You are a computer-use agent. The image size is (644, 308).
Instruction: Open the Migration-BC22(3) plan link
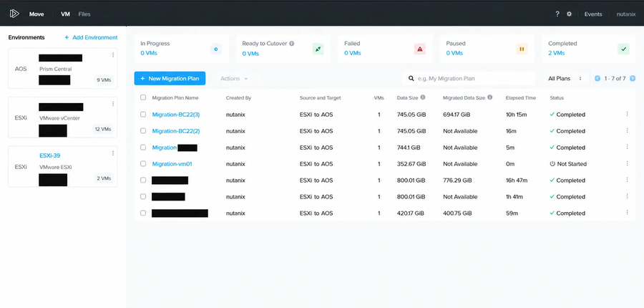tap(176, 115)
